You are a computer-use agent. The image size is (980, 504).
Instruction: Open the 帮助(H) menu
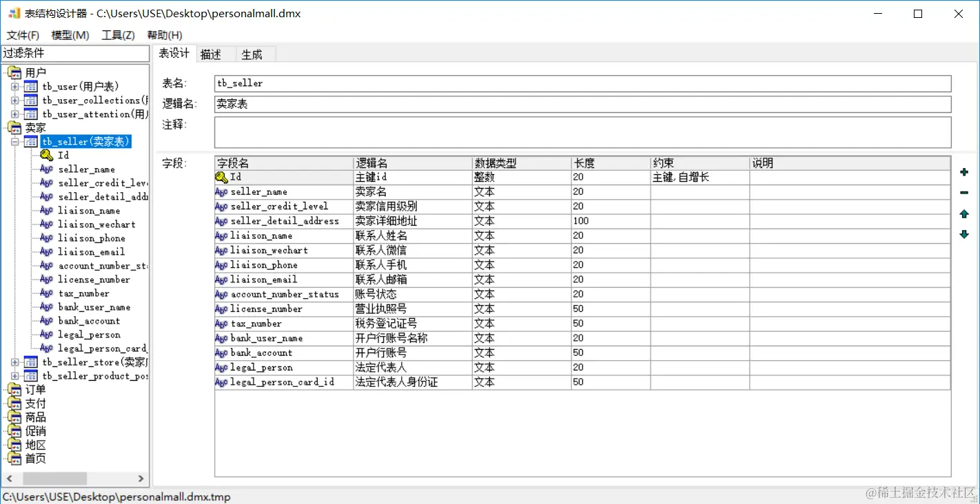coord(165,35)
